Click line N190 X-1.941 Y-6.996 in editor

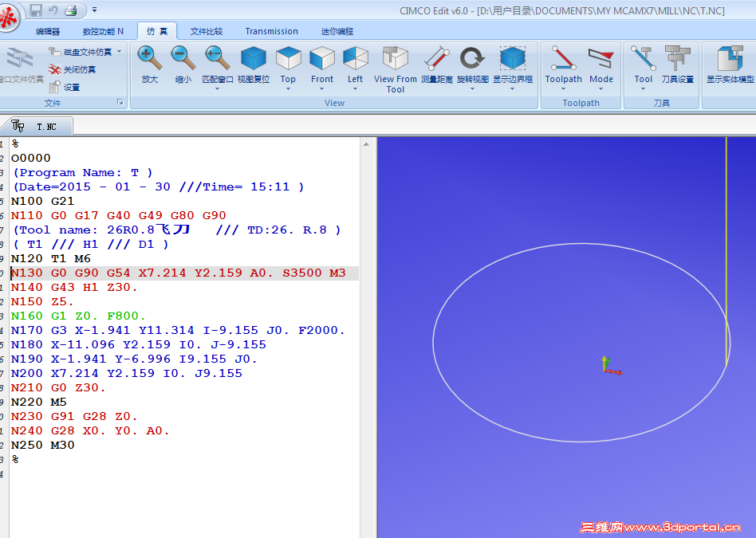(x=134, y=359)
